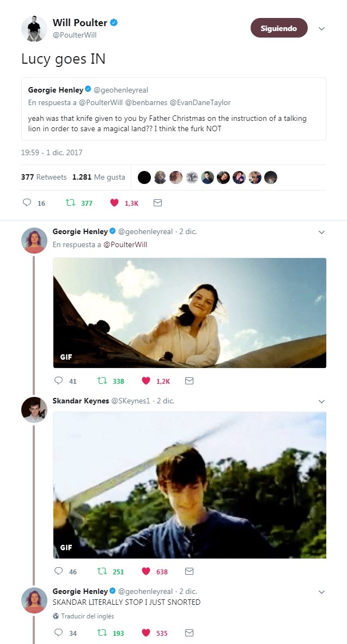Reply to Will Poulter's main tweet
Image resolution: width=347 pixels, height=644 pixels.
click(x=27, y=203)
